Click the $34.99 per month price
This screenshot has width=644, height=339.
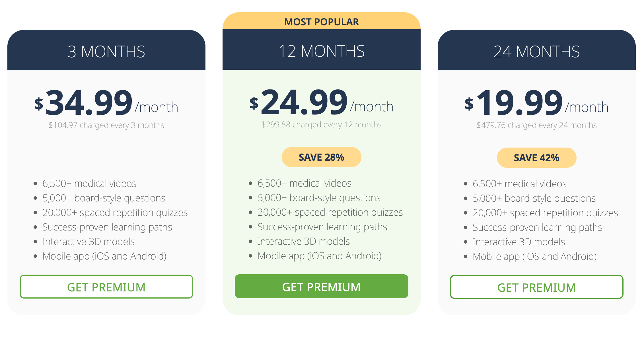pyautogui.click(x=106, y=103)
